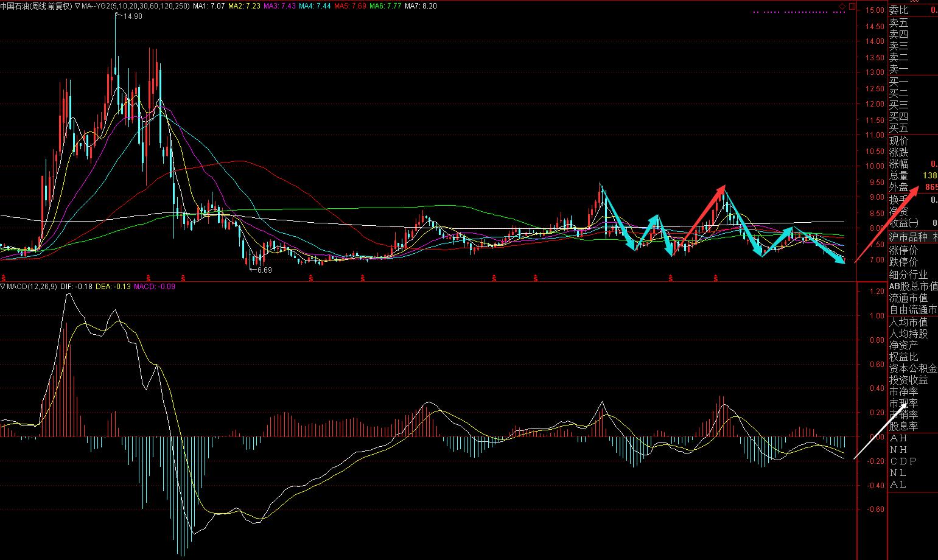The height and width of the screenshot is (560, 938).
Task: Click the 人均市值 label
Action: (x=908, y=322)
